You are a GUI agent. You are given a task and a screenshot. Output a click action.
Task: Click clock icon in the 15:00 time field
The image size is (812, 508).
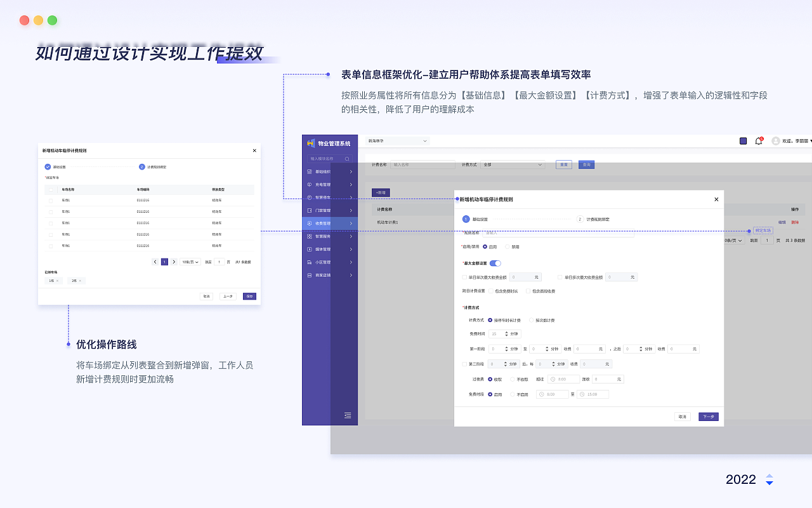click(582, 394)
